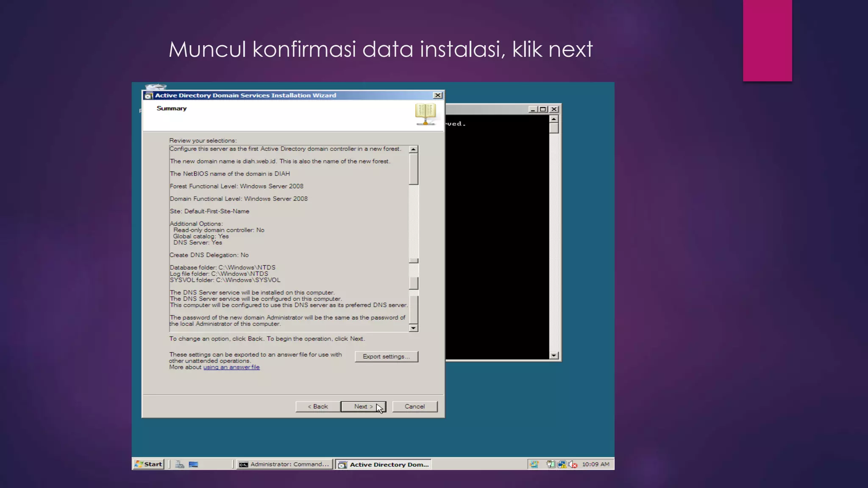
Task: Click 'Domain Functional Level: Windows Server 2008' line
Action: 239,199
